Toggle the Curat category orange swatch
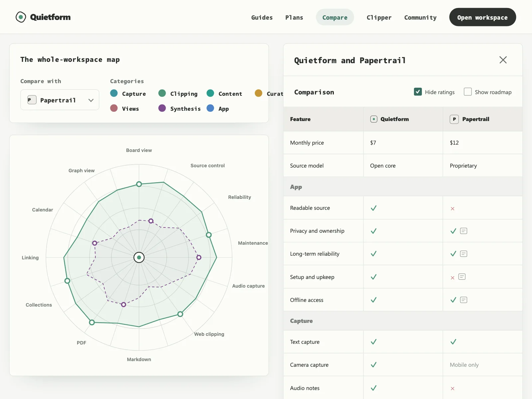 pyautogui.click(x=259, y=93)
